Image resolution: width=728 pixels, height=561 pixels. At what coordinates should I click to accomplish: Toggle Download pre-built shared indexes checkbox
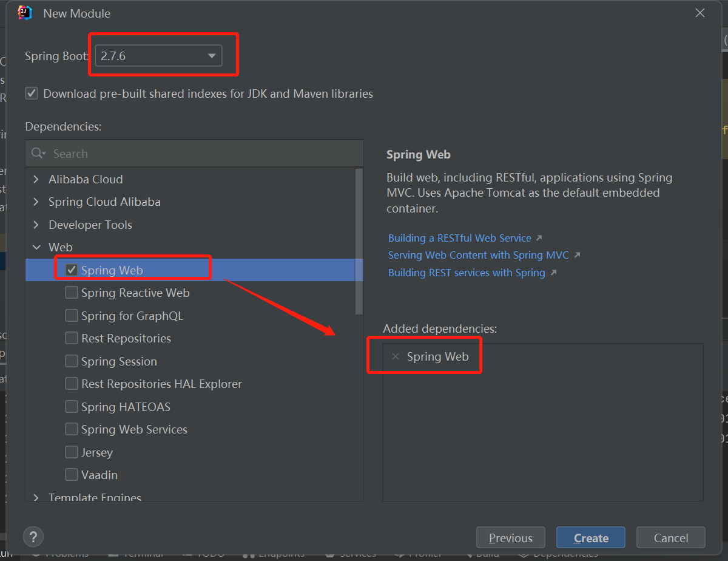pos(32,93)
